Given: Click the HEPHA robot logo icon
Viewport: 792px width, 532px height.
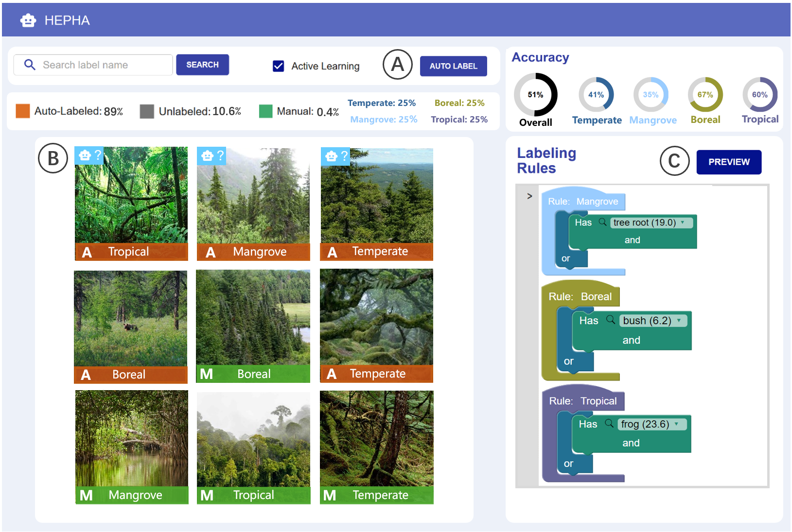Looking at the screenshot, I should point(28,20).
